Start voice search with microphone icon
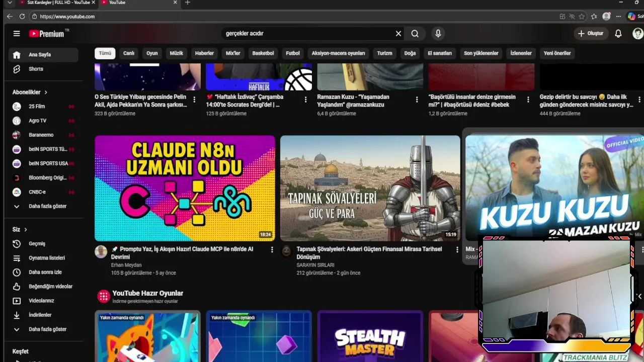This screenshot has height=362, width=644. point(438,34)
